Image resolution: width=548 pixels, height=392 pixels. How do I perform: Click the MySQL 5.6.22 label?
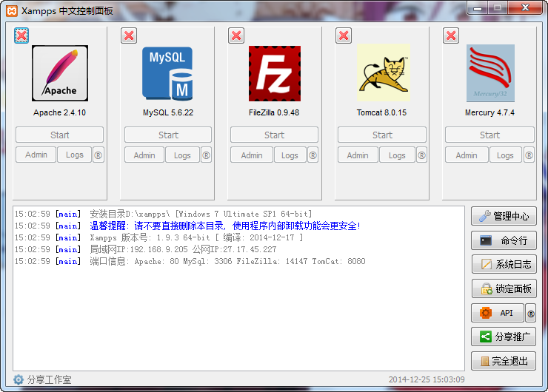click(x=168, y=112)
